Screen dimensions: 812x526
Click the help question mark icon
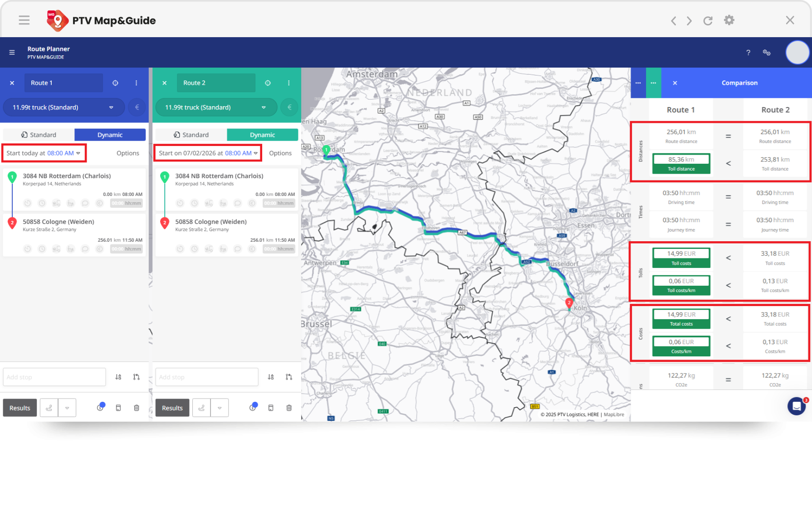tap(748, 53)
